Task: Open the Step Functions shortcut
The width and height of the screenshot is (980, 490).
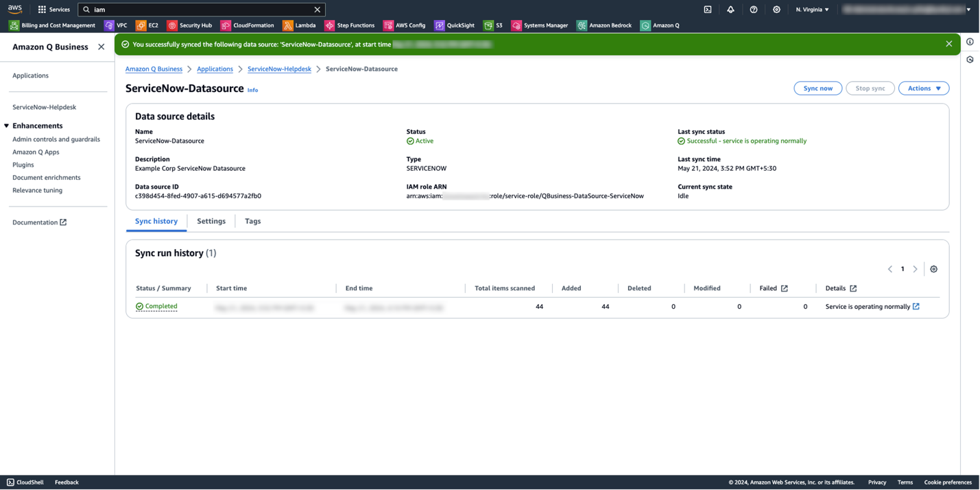Action: (349, 25)
